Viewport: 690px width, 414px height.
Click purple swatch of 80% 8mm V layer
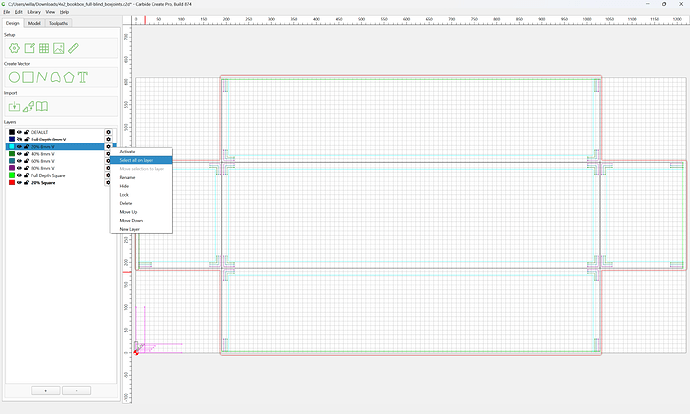12,168
